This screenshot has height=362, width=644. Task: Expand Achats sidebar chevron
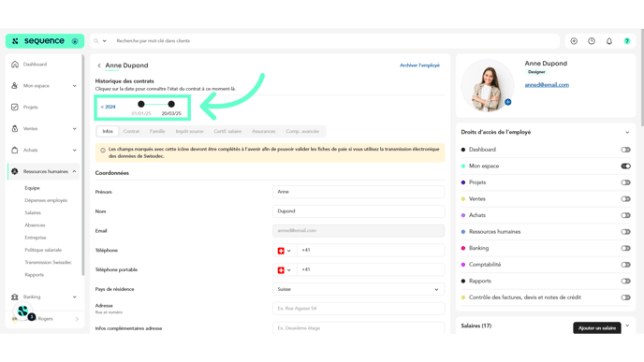(74, 150)
